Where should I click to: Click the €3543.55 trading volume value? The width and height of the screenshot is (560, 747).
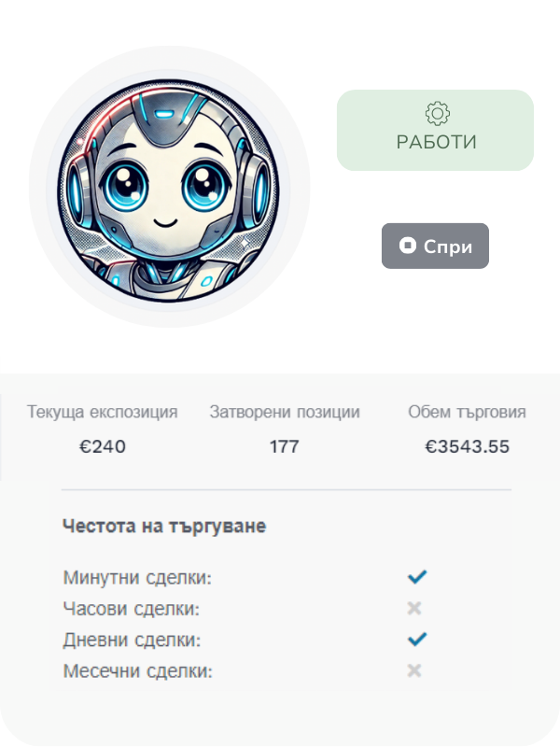click(x=468, y=446)
